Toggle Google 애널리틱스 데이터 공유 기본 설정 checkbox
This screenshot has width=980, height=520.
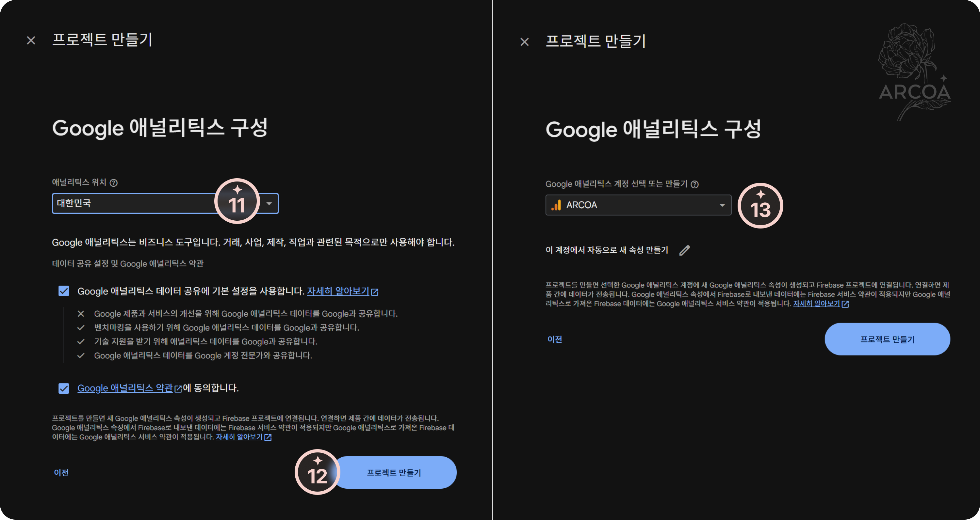click(x=64, y=291)
